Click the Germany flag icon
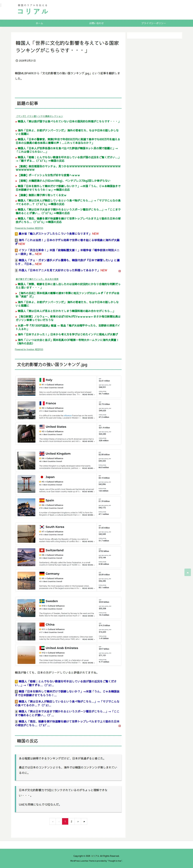 pyautogui.click(x=42, y=574)
